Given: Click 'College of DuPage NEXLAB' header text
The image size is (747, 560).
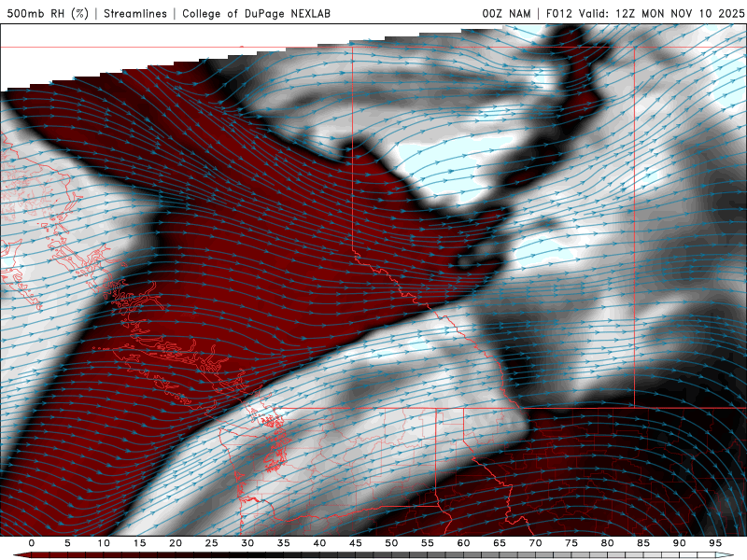Looking at the screenshot, I should click(256, 13).
